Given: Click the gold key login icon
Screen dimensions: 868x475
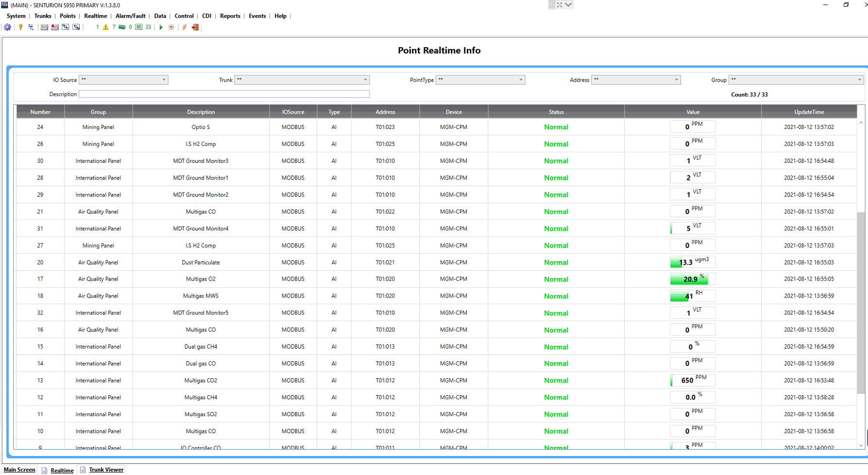Looking at the screenshot, I should pyautogui.click(x=20, y=27).
